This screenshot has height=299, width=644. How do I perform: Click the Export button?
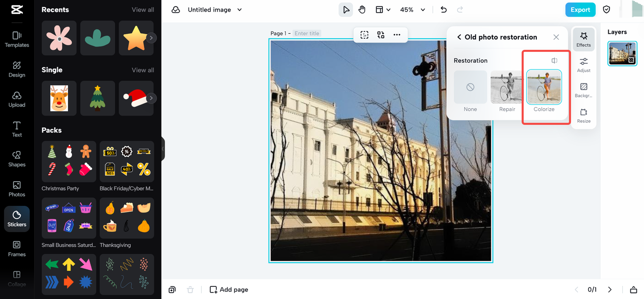tap(580, 9)
